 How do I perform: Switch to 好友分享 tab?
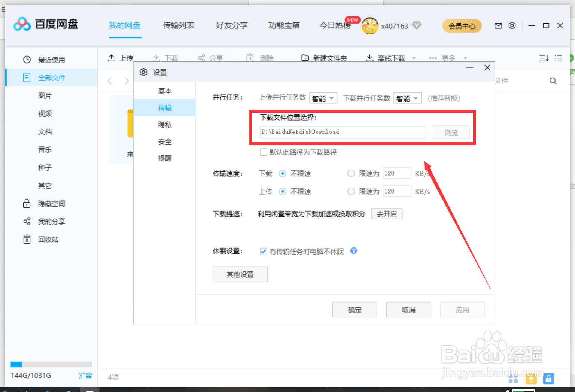point(232,25)
